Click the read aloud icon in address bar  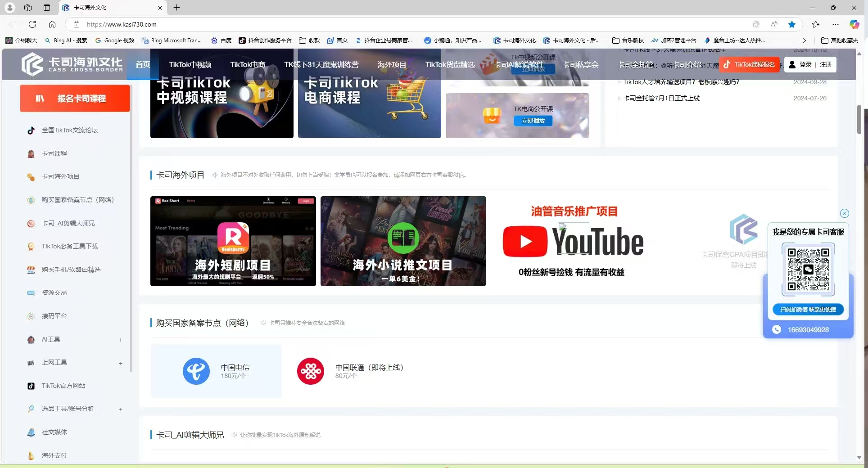(x=774, y=24)
